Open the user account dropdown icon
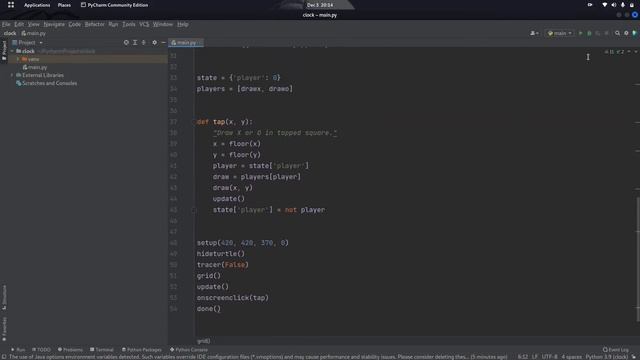The width and height of the screenshot is (640, 360). point(534,33)
